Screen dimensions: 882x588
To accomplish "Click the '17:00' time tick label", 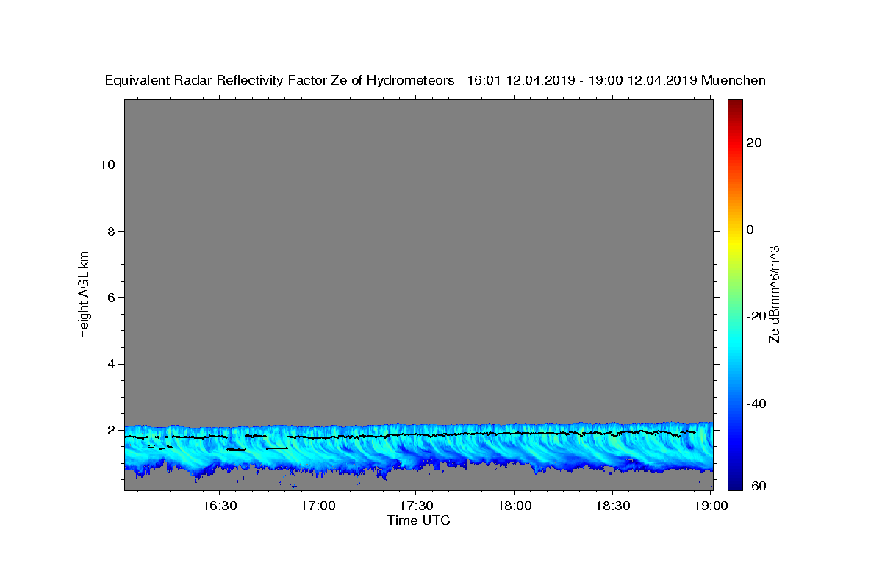I will [x=318, y=506].
